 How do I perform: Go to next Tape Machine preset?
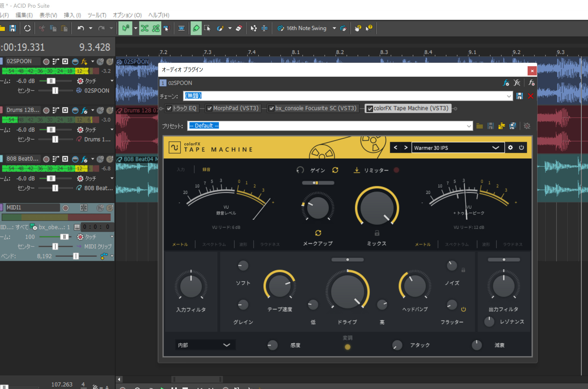406,148
